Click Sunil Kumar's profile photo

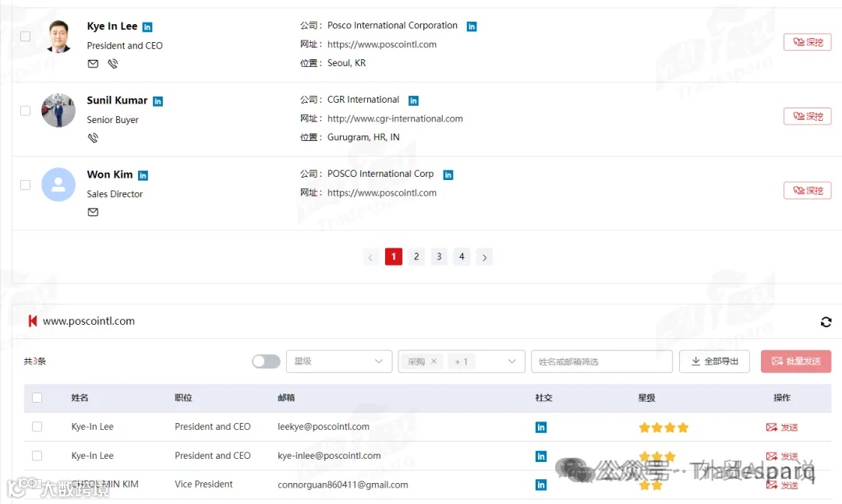(x=58, y=111)
